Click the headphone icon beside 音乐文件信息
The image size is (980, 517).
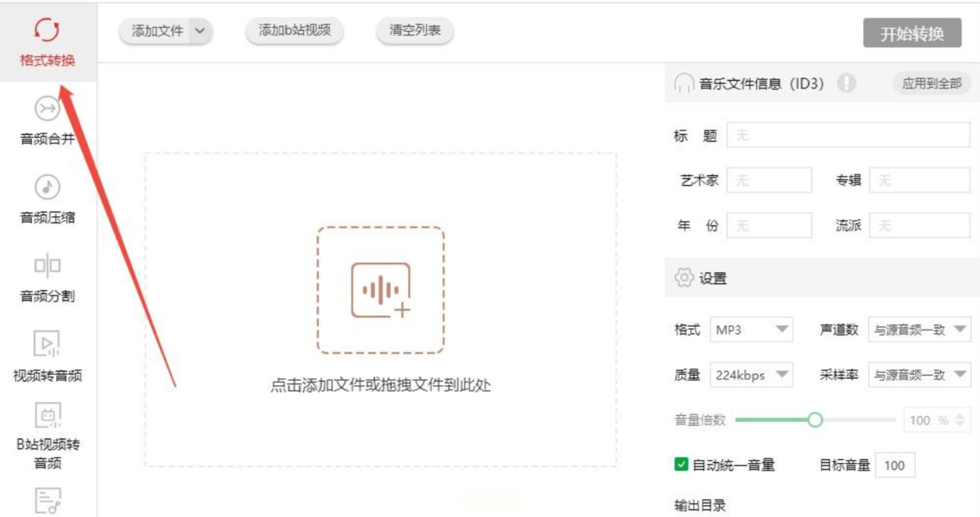coord(684,83)
